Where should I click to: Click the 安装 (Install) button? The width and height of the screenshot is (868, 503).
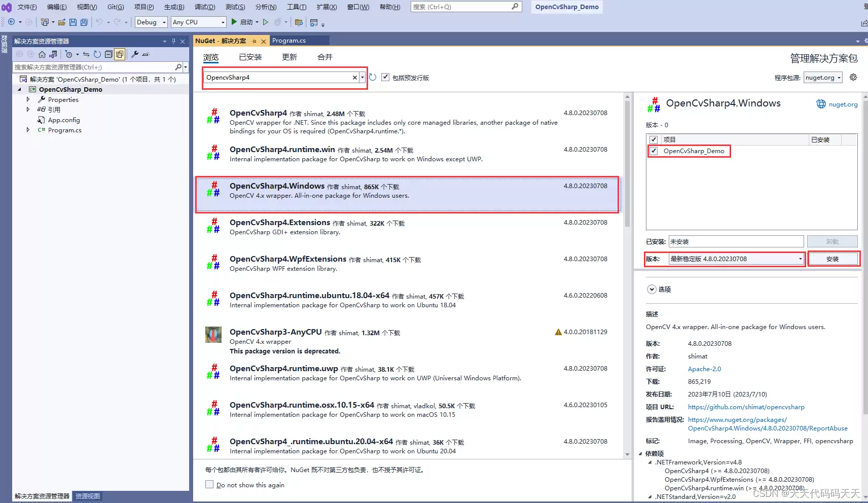[833, 259]
